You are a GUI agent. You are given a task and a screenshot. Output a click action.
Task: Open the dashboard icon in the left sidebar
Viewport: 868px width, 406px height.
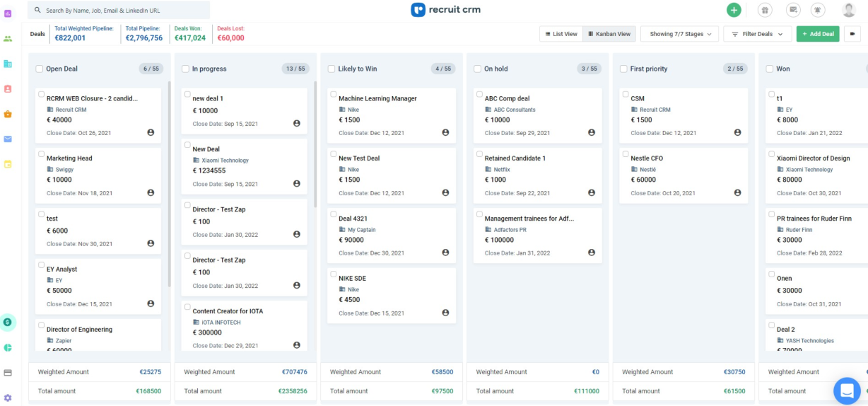pyautogui.click(x=8, y=13)
